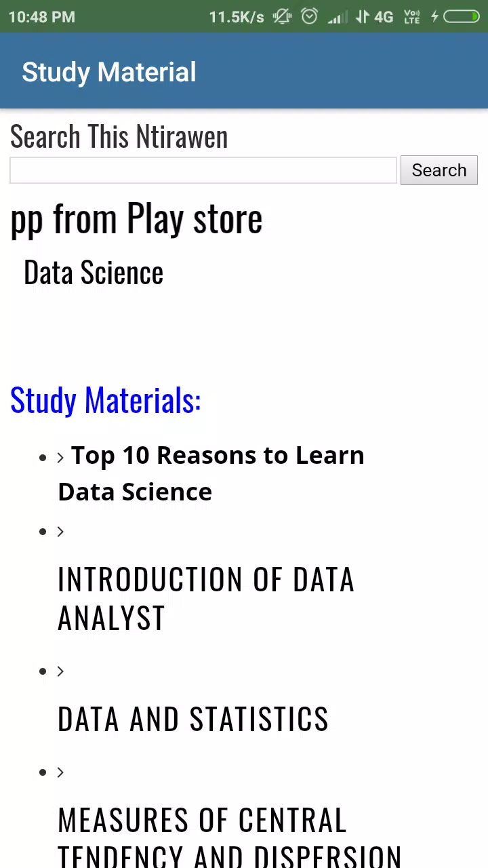The image size is (488, 868).
Task: Expand chevron before Top 10 Reasons
Action: (60, 458)
